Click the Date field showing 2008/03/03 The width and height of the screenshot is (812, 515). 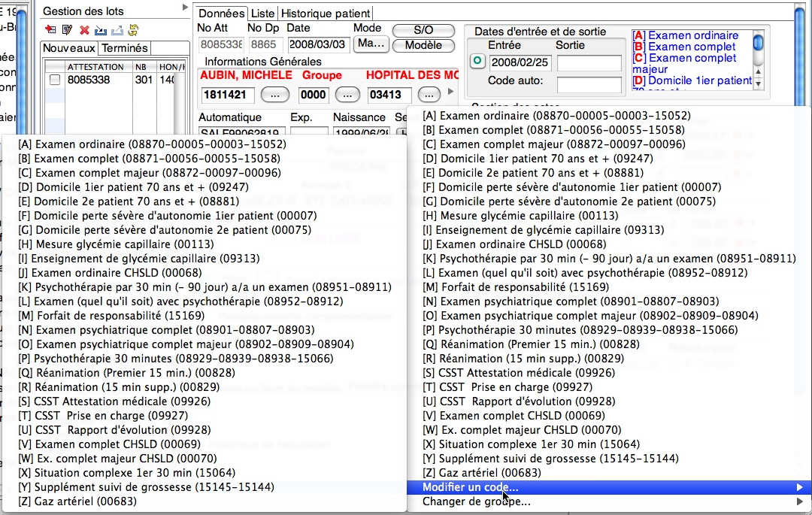tap(319, 44)
